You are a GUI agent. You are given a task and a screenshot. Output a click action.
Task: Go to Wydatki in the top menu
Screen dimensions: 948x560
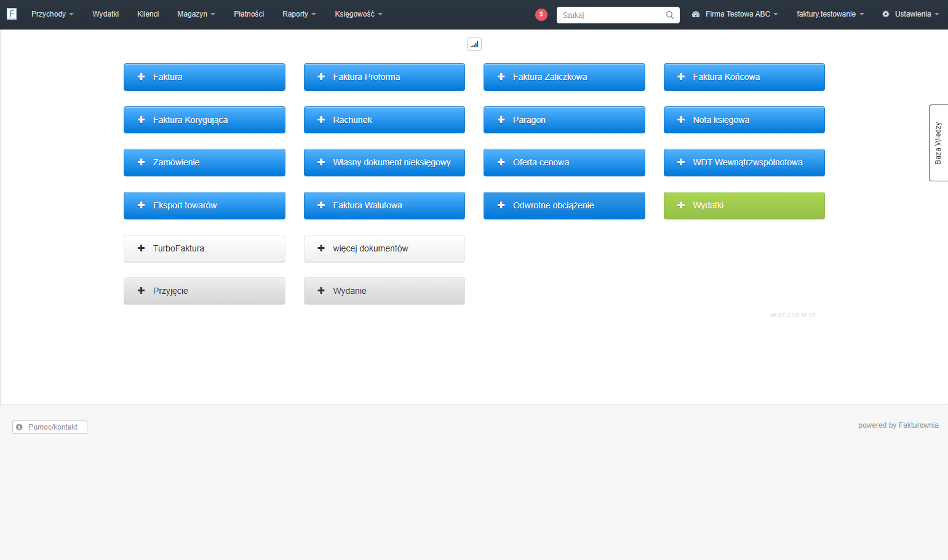click(x=106, y=14)
